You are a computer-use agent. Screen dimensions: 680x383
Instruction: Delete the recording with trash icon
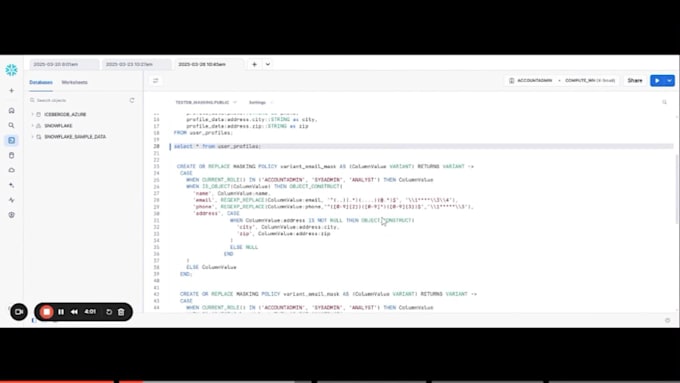click(x=121, y=312)
